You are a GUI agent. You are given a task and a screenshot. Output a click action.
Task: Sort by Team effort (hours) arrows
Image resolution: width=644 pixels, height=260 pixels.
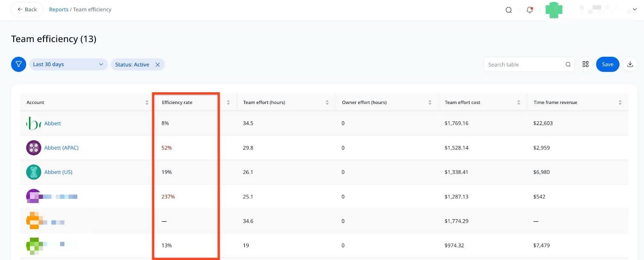[x=327, y=103]
